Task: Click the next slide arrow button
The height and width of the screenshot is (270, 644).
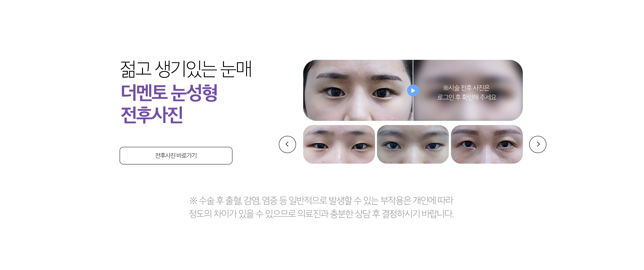Action: [x=538, y=144]
